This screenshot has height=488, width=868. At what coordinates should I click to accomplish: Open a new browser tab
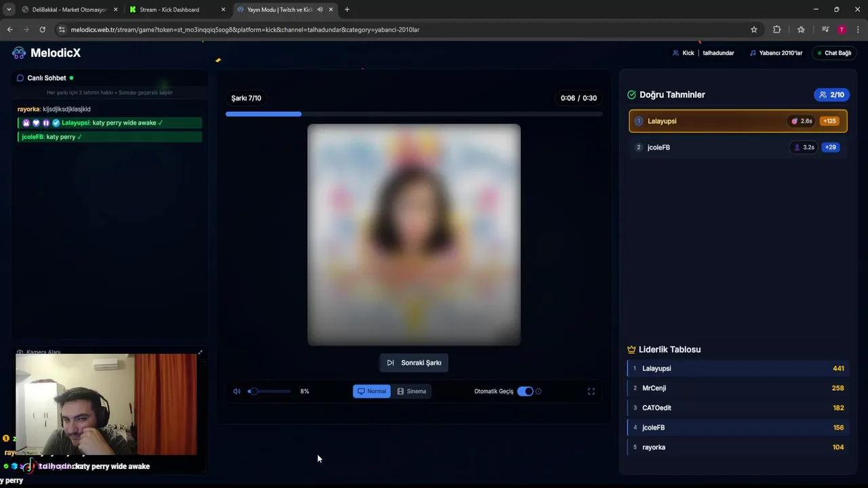tap(347, 9)
